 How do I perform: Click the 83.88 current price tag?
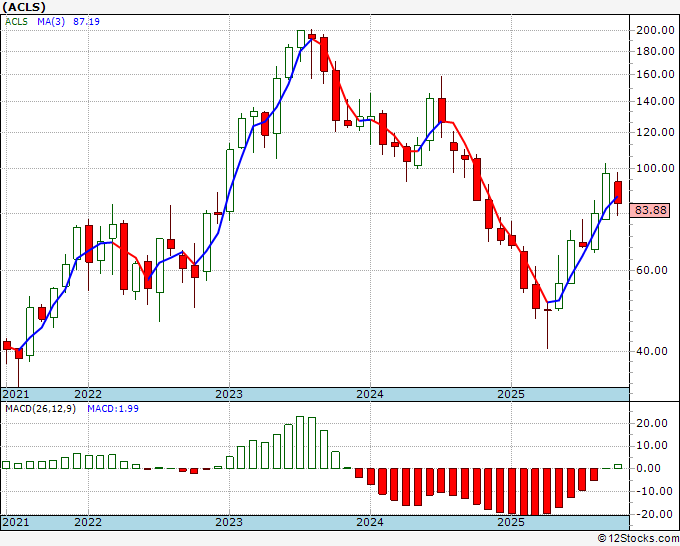[651, 210]
